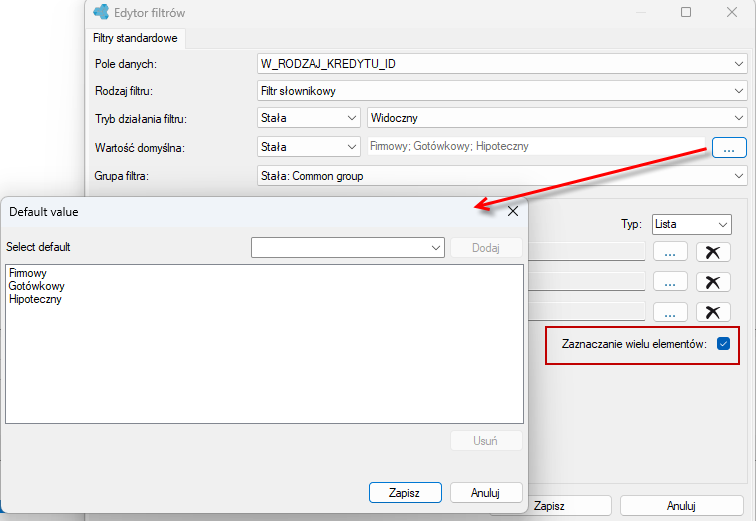Open the Typ Lista dropdown

(691, 224)
